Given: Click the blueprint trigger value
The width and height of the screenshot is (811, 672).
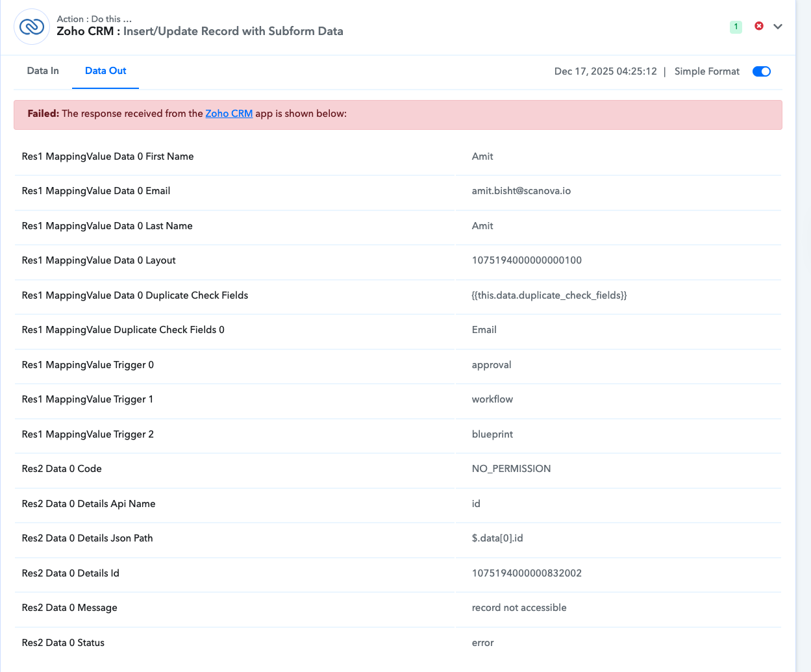Looking at the screenshot, I should coord(492,434).
